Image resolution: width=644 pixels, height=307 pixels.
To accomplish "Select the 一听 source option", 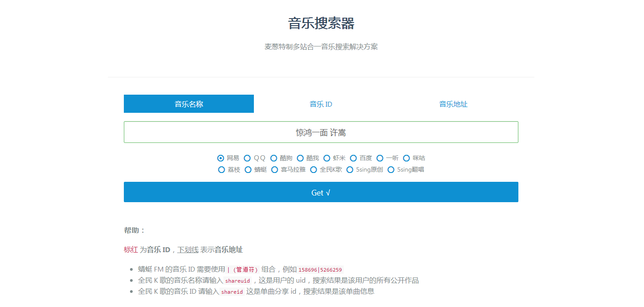I will point(380,158).
